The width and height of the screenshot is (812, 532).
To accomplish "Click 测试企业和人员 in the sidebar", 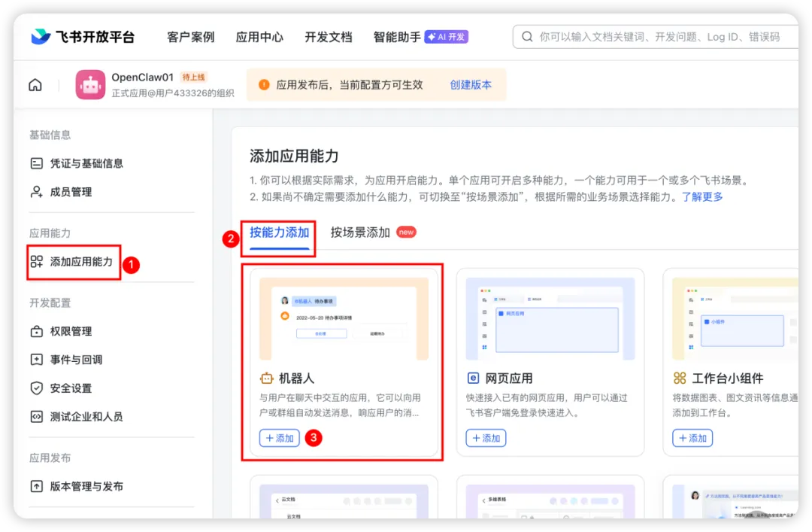I will pos(78,416).
